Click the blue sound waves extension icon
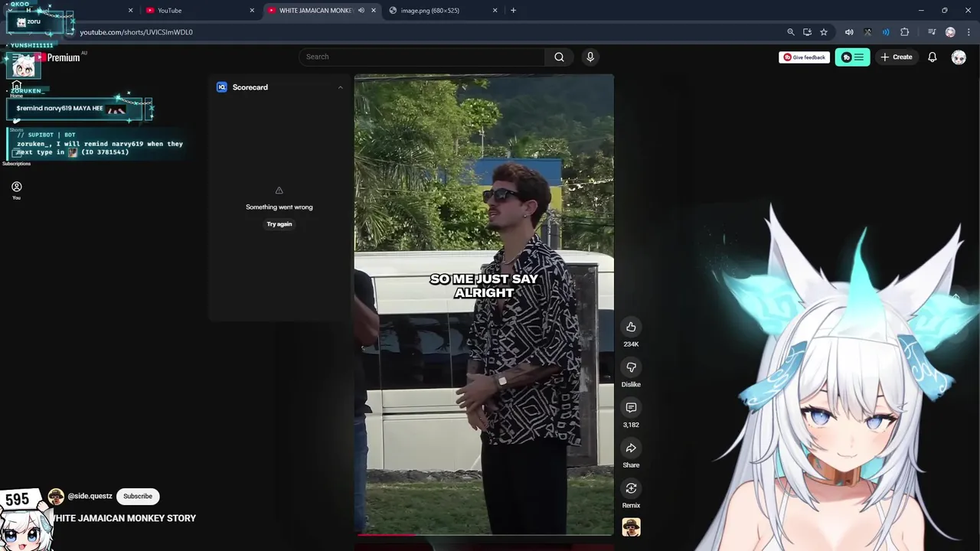 [x=886, y=32]
